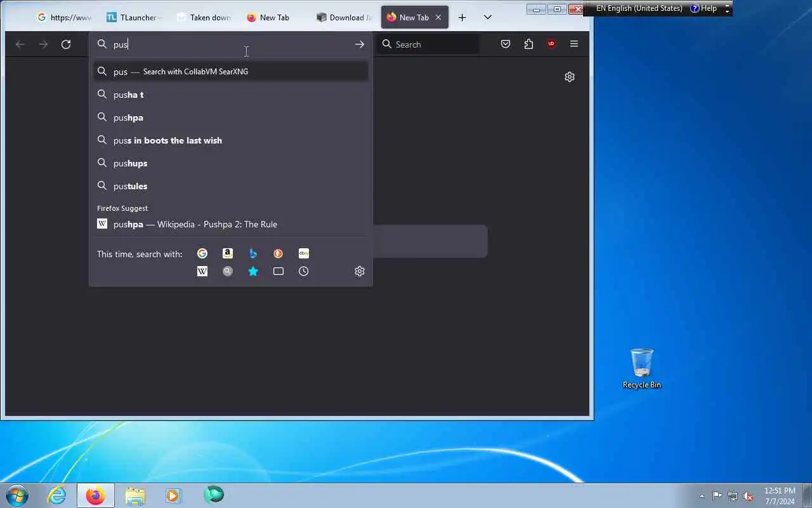Search bookmarks using the star icon
The height and width of the screenshot is (508, 812).
(x=253, y=271)
